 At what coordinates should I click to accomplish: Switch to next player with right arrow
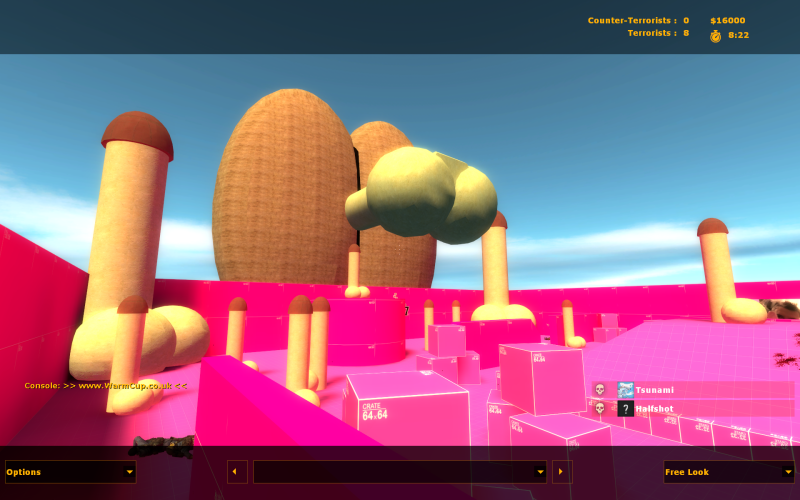(x=562, y=472)
